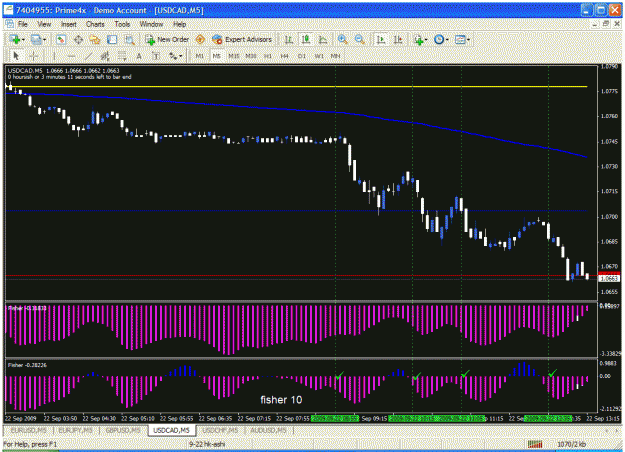Select the Equidistant Channel tool
Image resolution: width=625 pixels, height=452 pixels.
pos(105,56)
